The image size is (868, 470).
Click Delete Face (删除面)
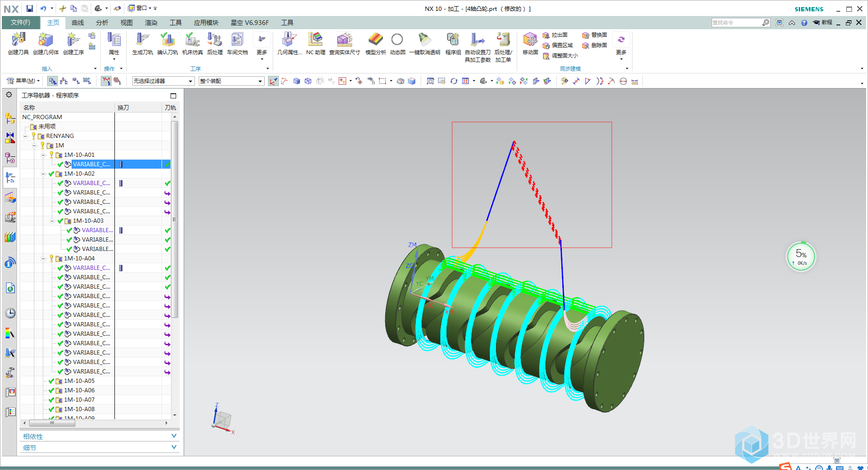(595, 46)
